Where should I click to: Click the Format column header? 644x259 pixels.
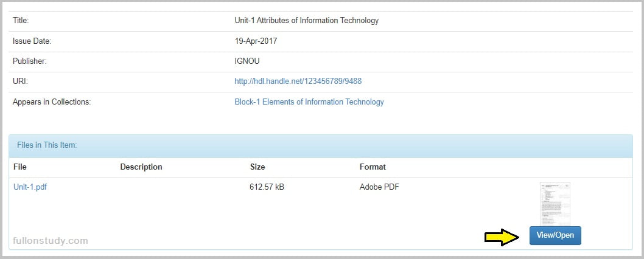[373, 167]
